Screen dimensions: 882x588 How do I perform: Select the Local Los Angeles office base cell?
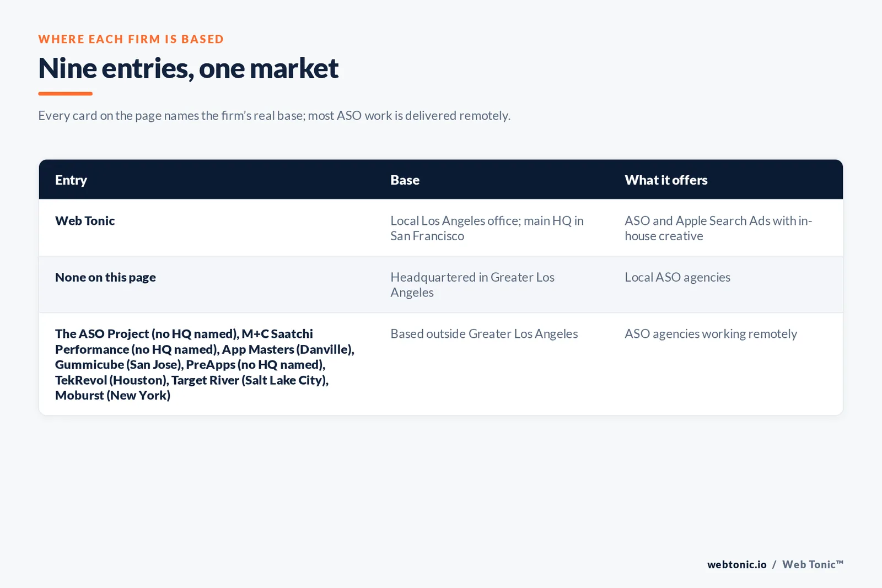[487, 228]
